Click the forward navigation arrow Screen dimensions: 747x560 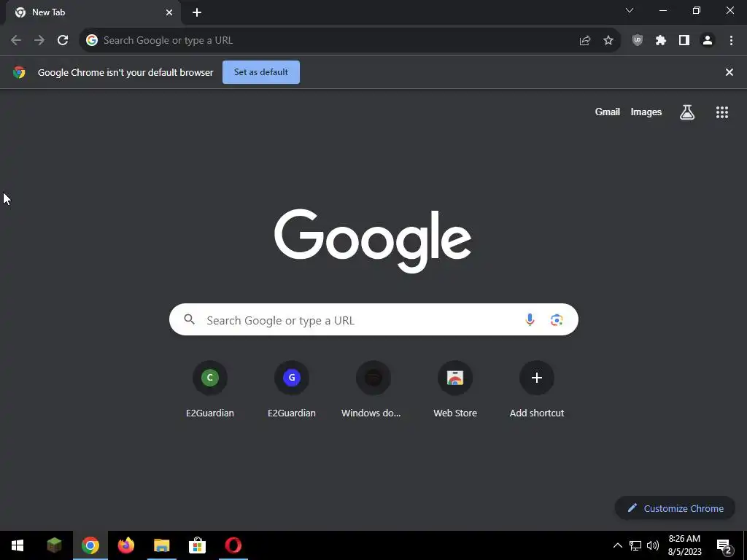[39, 41]
